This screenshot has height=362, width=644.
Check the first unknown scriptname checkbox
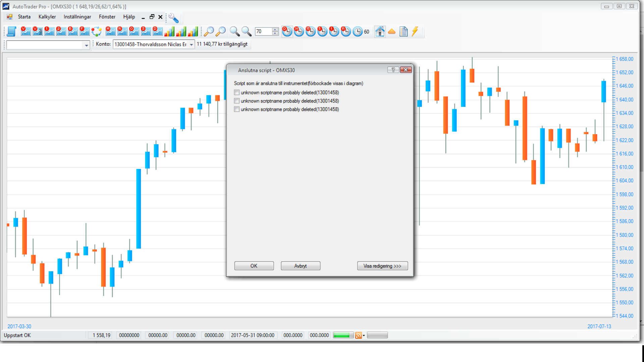pyautogui.click(x=237, y=93)
